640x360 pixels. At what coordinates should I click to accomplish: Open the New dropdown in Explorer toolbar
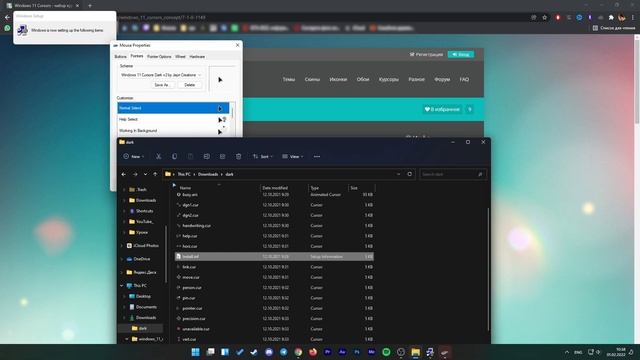134,156
